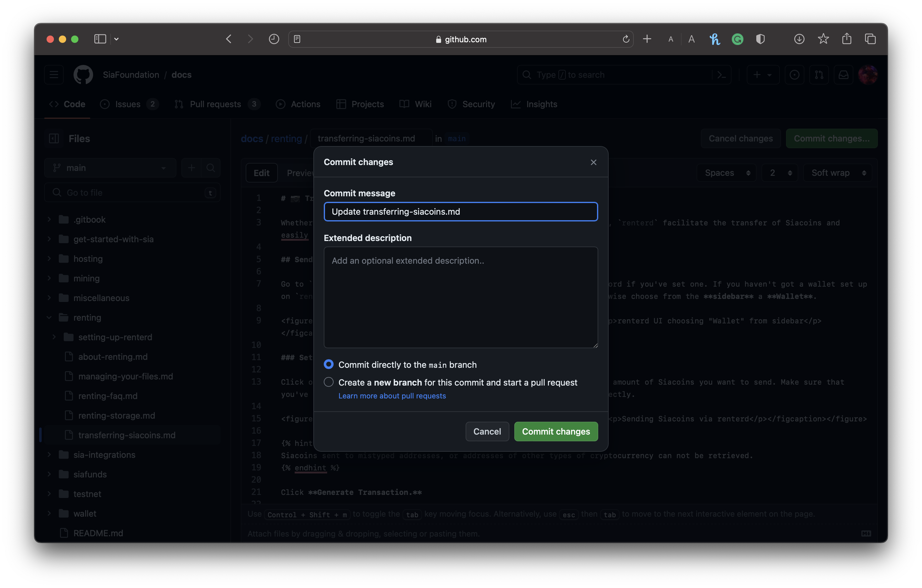Click the privacy shield extension icon

[760, 39]
